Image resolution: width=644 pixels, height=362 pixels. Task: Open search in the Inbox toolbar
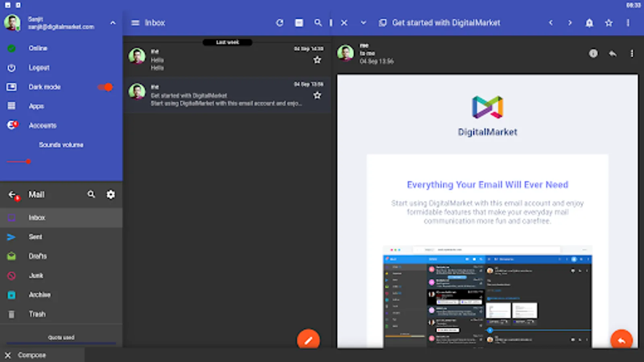(x=318, y=23)
